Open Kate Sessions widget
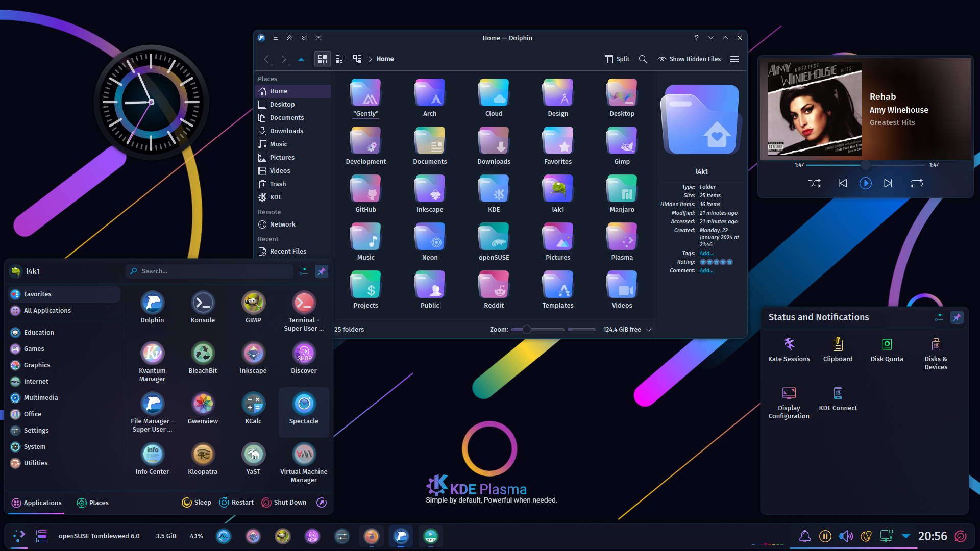 point(789,349)
